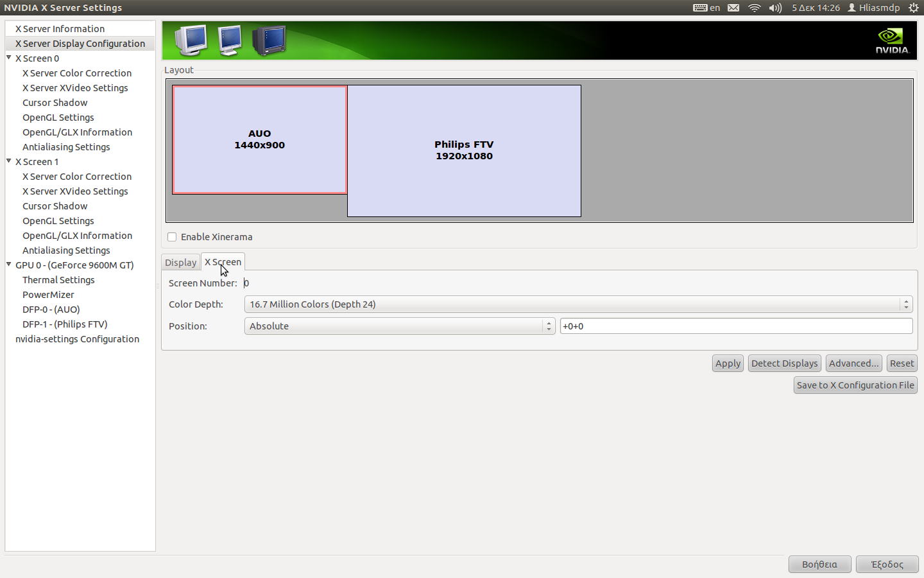Open X Screen 1 Antialiasing Settings
The image size is (924, 578).
pyautogui.click(x=66, y=250)
